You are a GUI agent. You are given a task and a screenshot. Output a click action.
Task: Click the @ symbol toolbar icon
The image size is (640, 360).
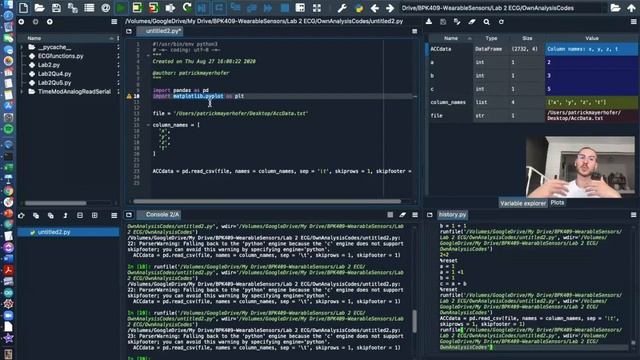106,8
